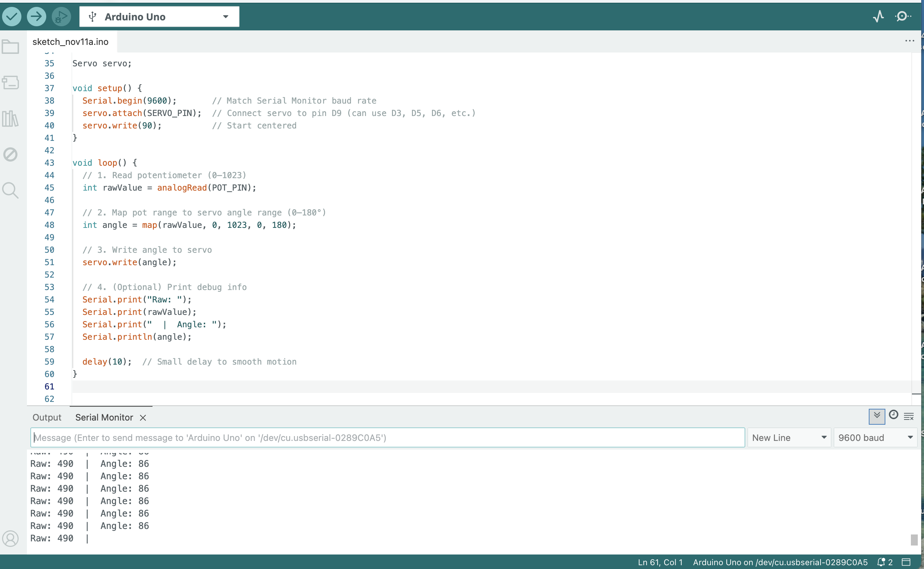
Task: Open the 9600 baud rate dropdown
Action: [875, 438]
